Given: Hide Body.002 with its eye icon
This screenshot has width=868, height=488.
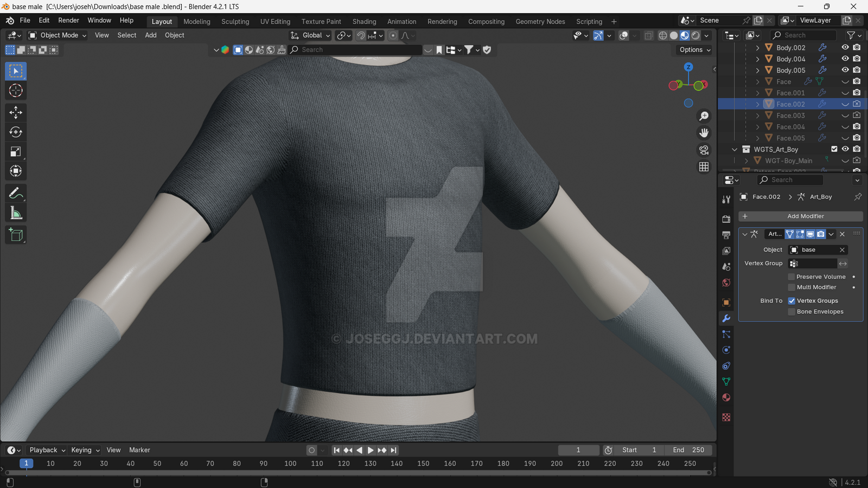Looking at the screenshot, I should (x=845, y=47).
